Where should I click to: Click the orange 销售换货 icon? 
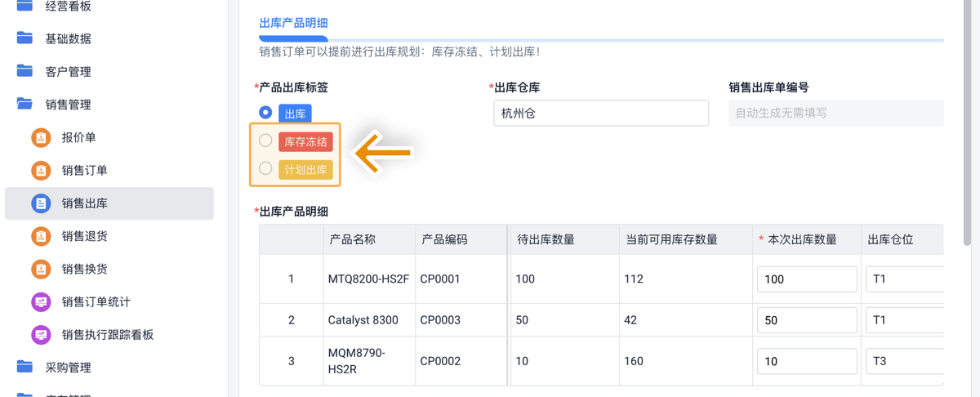41,269
